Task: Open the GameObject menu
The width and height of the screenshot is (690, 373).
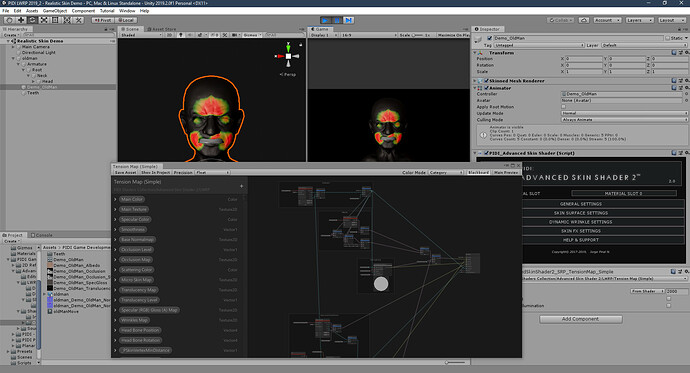Action: tap(55, 11)
